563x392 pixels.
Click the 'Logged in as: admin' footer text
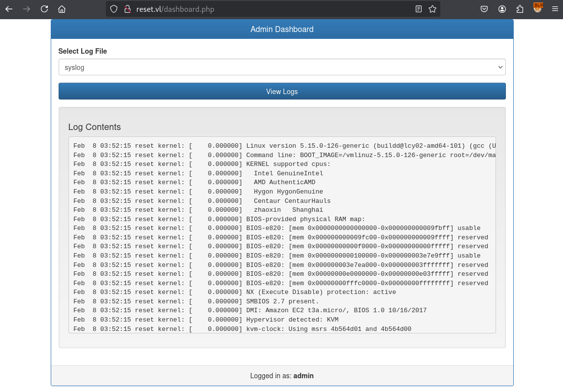coord(282,376)
